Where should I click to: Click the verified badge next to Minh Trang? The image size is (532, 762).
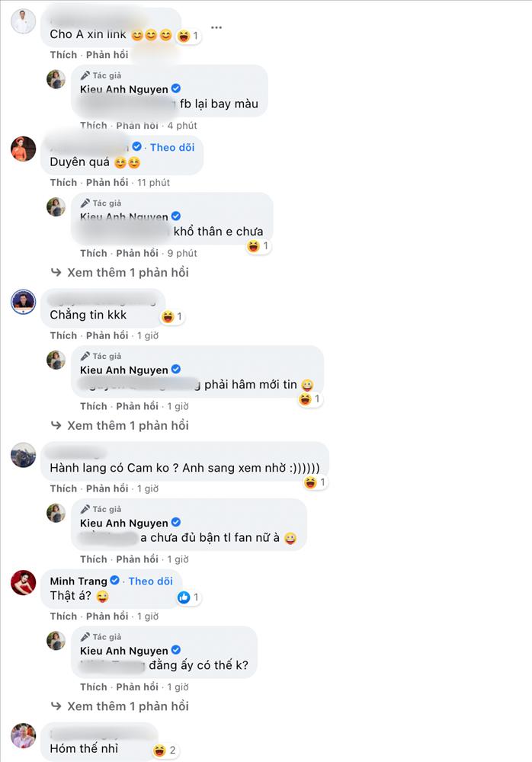tap(115, 580)
